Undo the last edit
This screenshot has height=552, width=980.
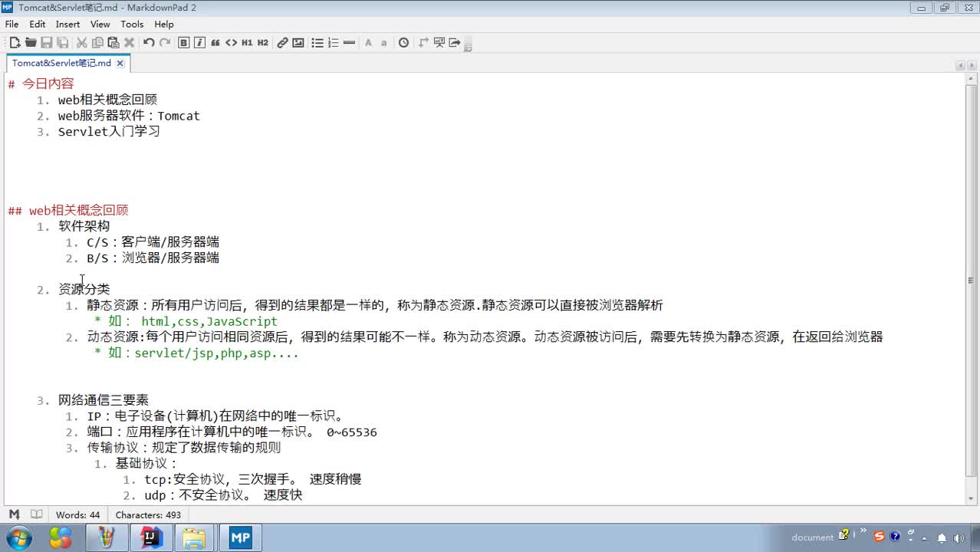coord(149,43)
